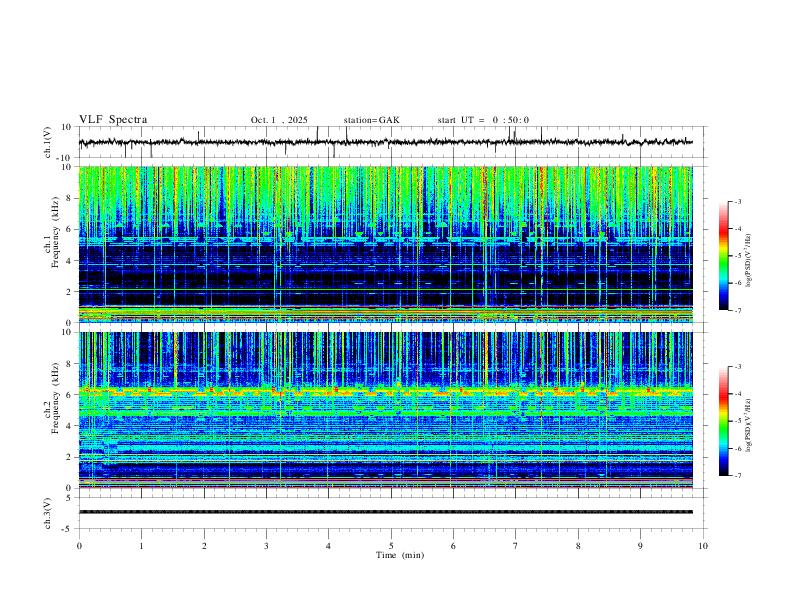
Task: Click the ch.1 PSD color scale bar
Action: [723, 256]
